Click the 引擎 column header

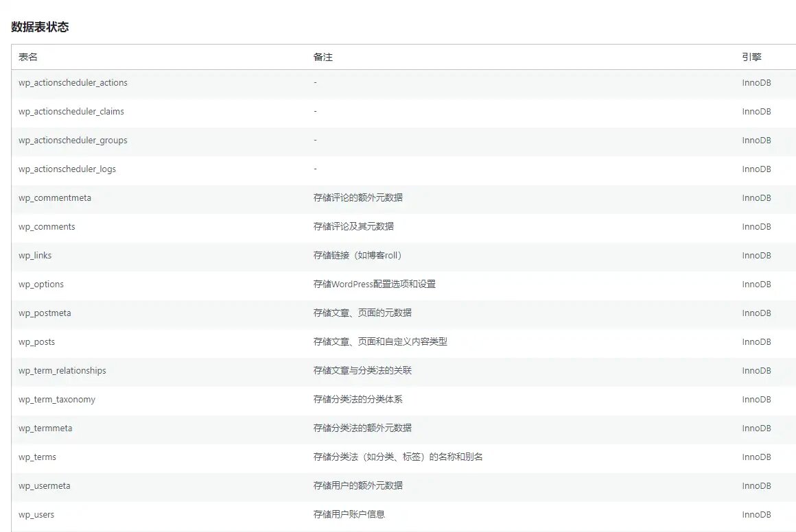[753, 57]
